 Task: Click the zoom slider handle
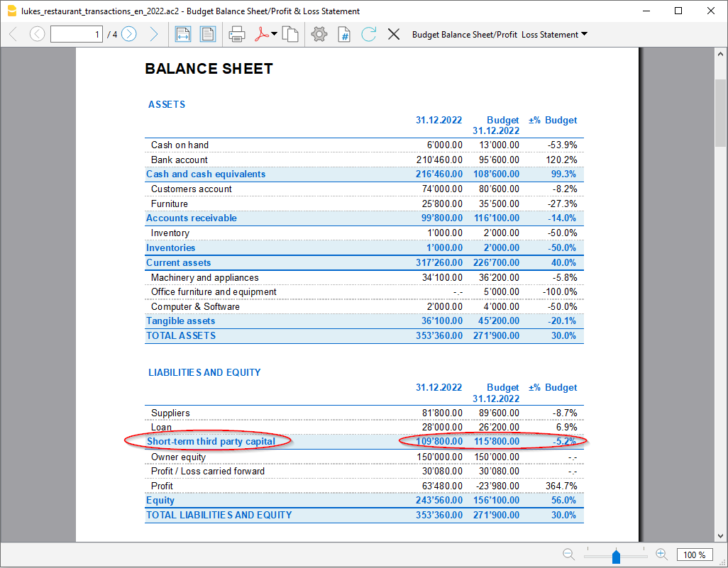tap(616, 555)
